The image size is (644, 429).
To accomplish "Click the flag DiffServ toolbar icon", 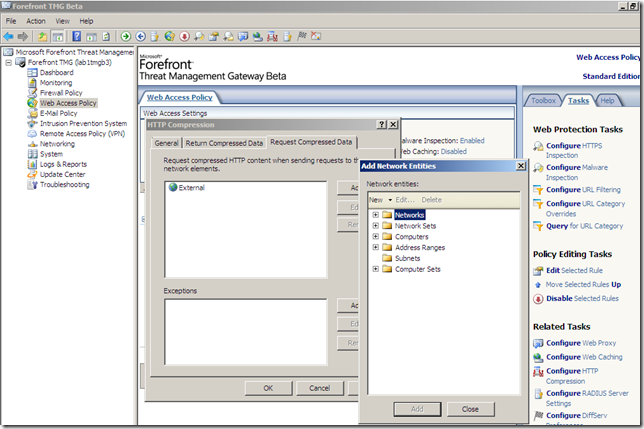I will click(x=301, y=37).
